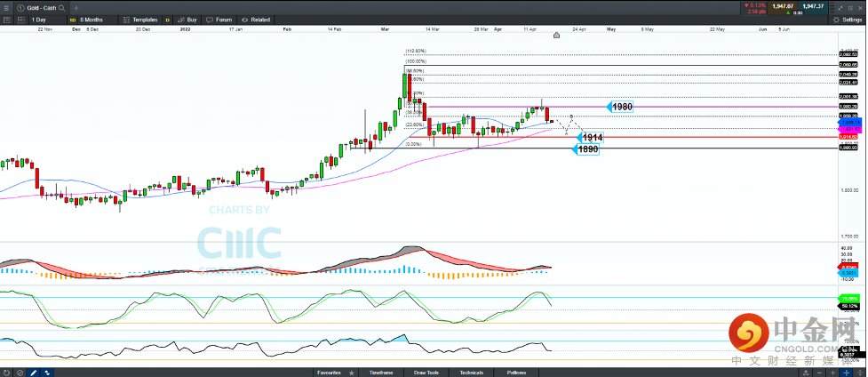
Task: Open the Templates menu
Action: coord(140,20)
